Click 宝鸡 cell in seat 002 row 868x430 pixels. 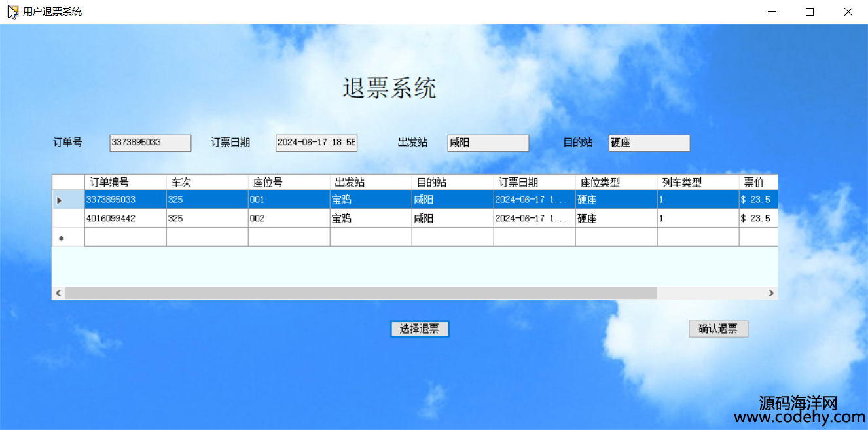[x=371, y=219]
